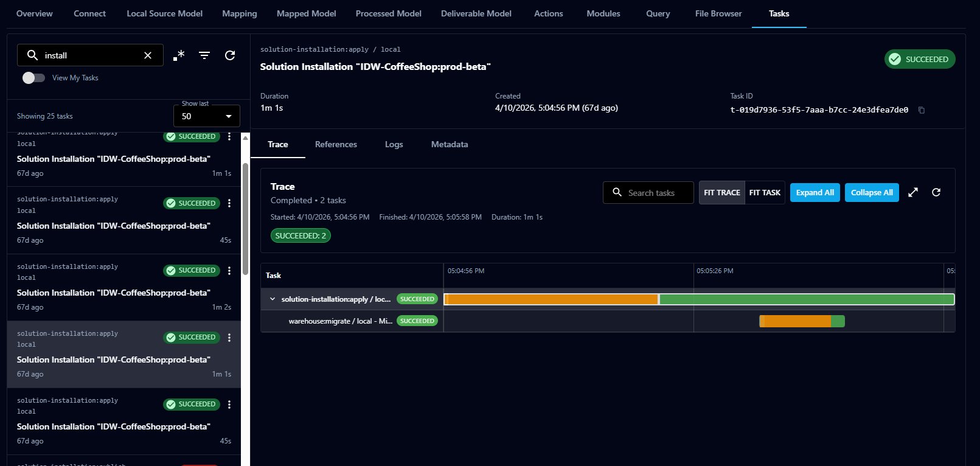This screenshot has width=980, height=466.
Task: Click the SUCCEEDED: 2 filter chip
Action: pos(301,235)
